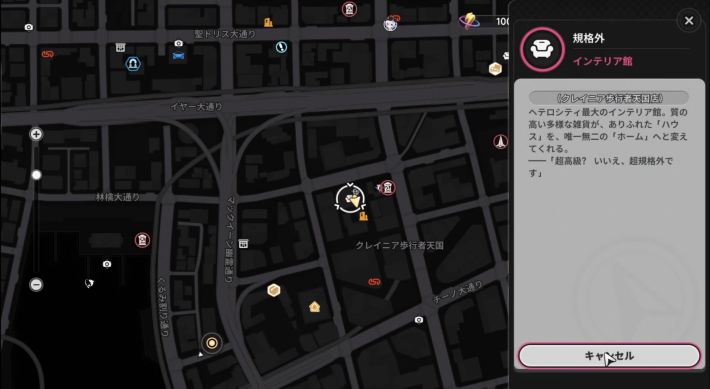Image resolution: width=710 pixels, height=389 pixels.
Task: Select the camera icon above the blue car
Action: [x=178, y=43]
